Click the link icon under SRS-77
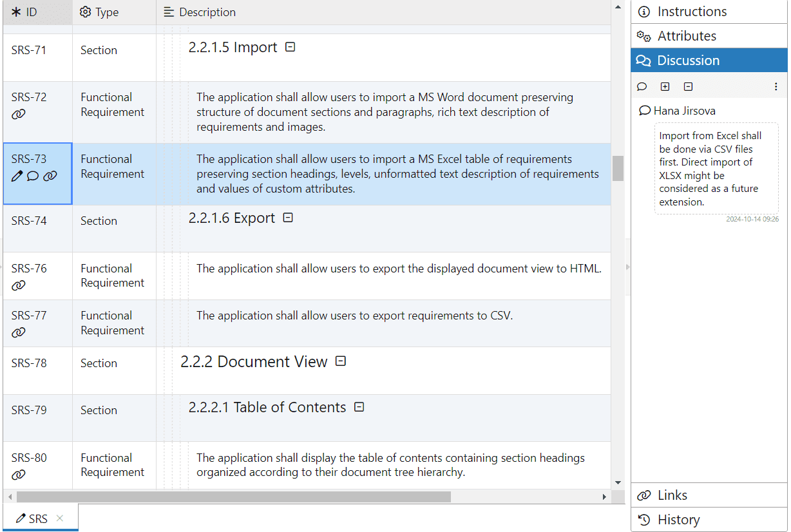Image resolution: width=791 pixels, height=532 pixels. 19,332
